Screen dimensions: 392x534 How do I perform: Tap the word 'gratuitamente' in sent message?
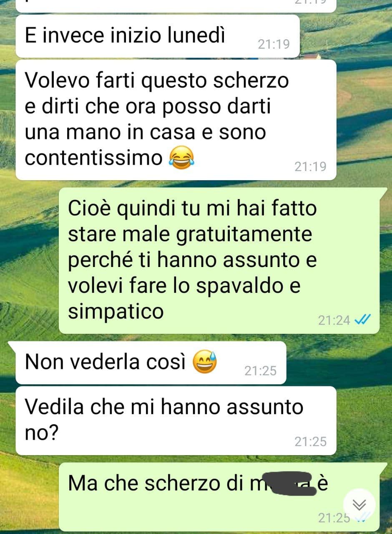tap(244, 234)
